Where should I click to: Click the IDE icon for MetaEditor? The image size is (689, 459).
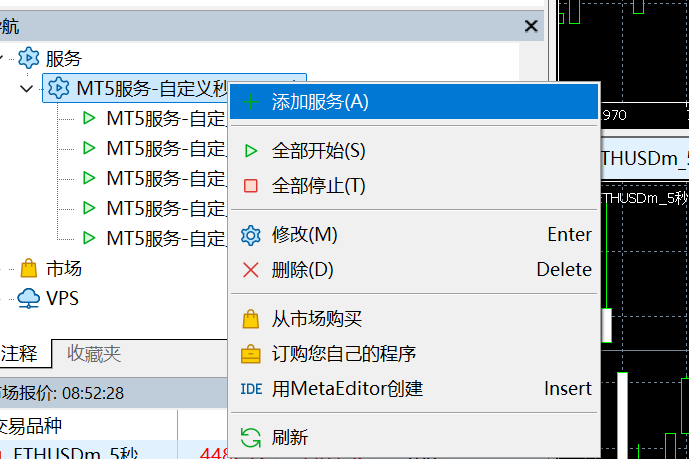click(x=251, y=388)
